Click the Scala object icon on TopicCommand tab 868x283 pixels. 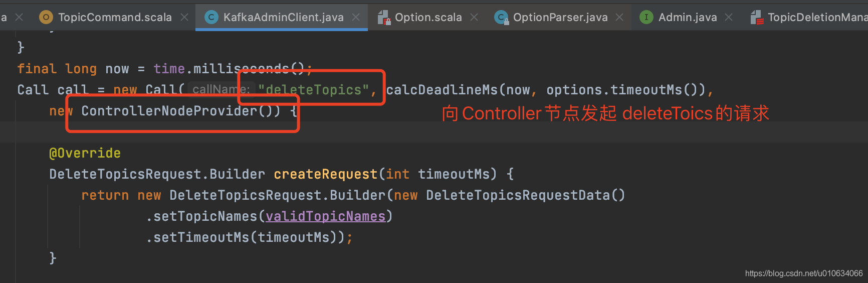tap(46, 17)
